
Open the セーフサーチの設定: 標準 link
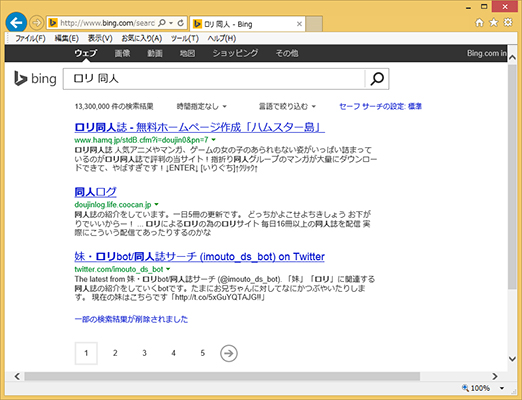pos(380,106)
